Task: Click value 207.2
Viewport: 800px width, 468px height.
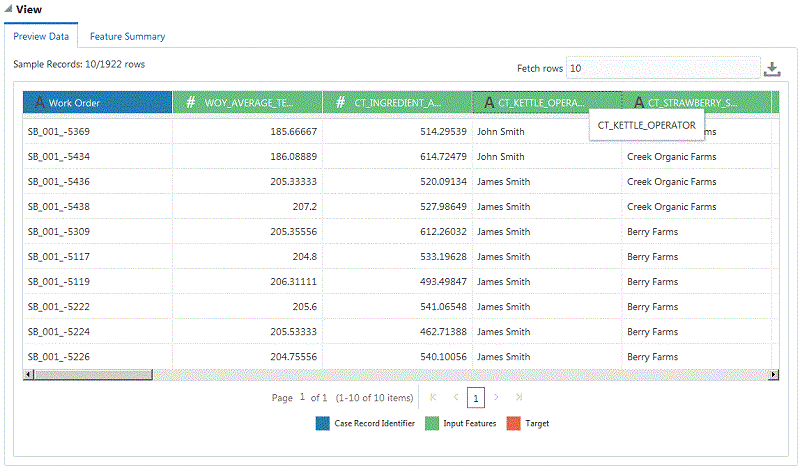Action: point(305,207)
